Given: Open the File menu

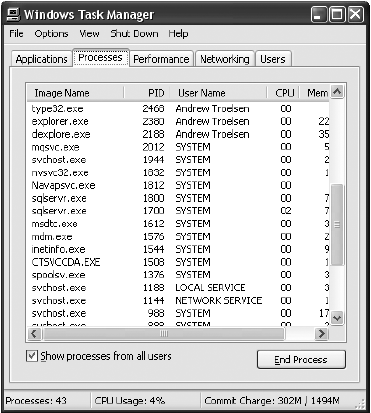Looking at the screenshot, I should pyautogui.click(x=16, y=34).
